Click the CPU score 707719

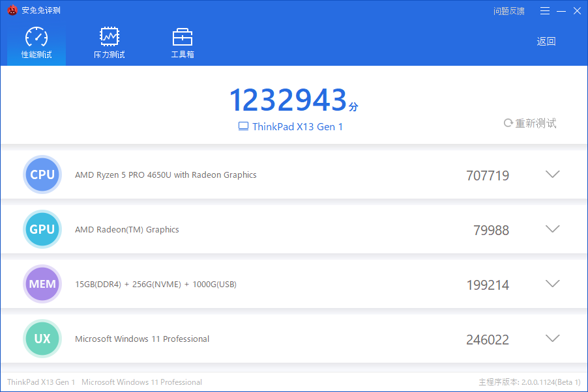tap(488, 175)
